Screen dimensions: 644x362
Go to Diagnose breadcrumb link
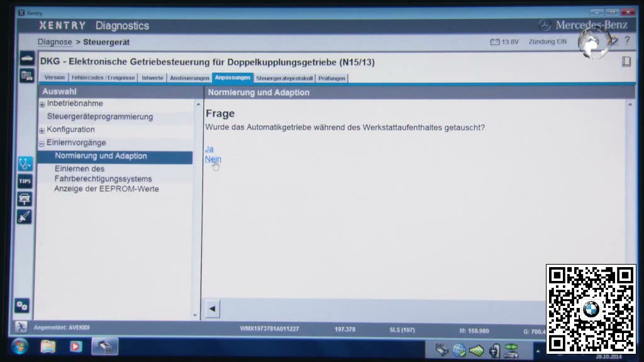pos(55,42)
